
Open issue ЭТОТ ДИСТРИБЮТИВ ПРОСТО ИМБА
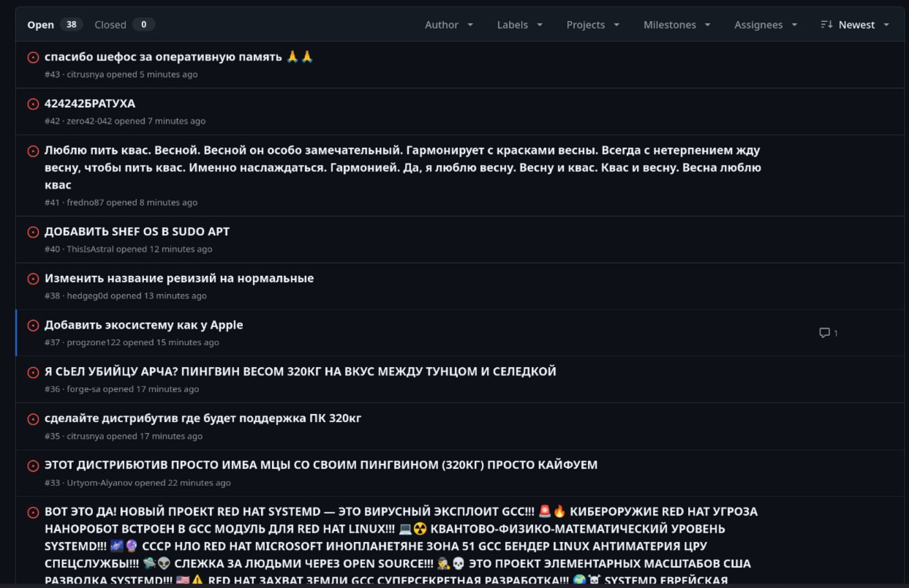(x=321, y=464)
